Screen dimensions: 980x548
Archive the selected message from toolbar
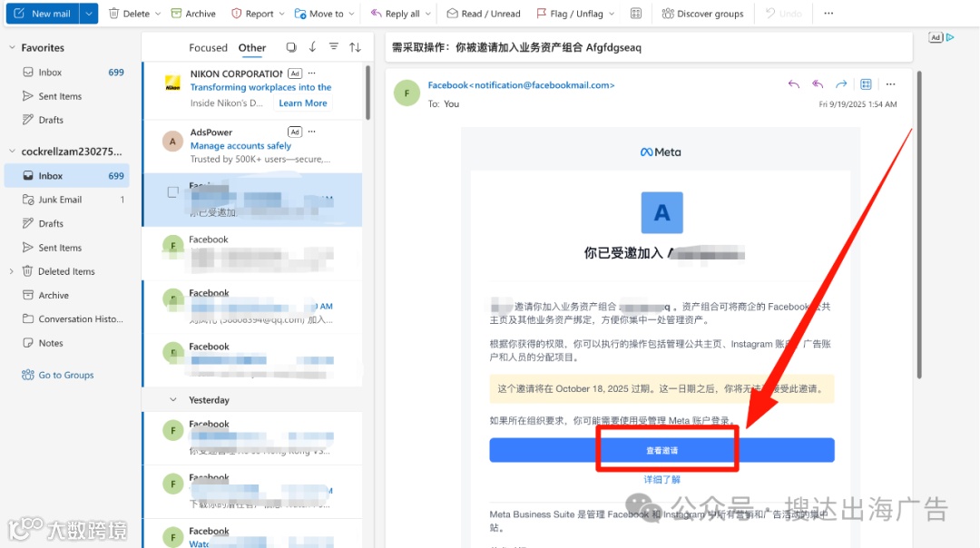193,13
